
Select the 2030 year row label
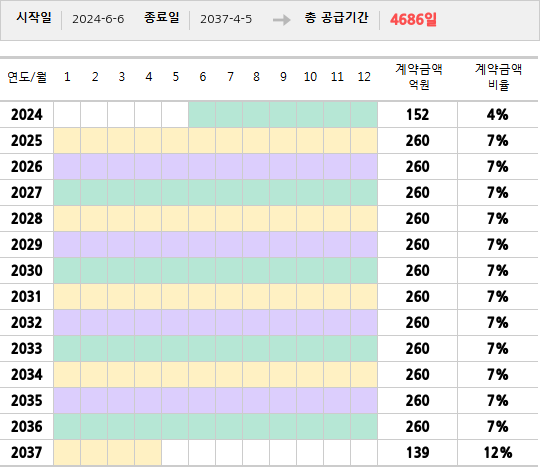click(27, 270)
